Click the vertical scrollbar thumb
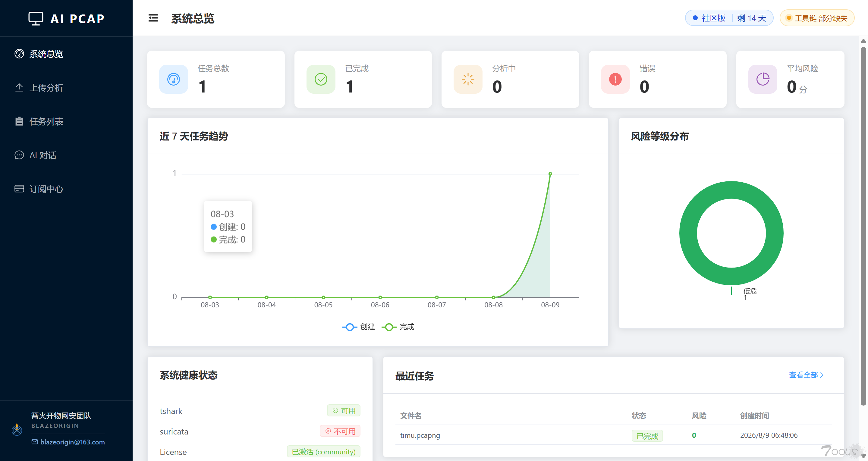The image size is (868, 461). pos(863,225)
